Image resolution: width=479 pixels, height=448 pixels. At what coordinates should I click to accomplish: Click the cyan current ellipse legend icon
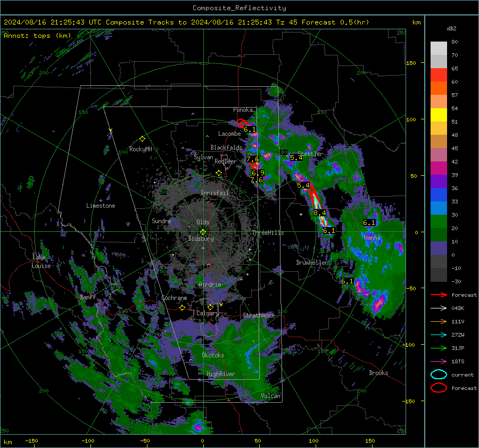point(439,374)
